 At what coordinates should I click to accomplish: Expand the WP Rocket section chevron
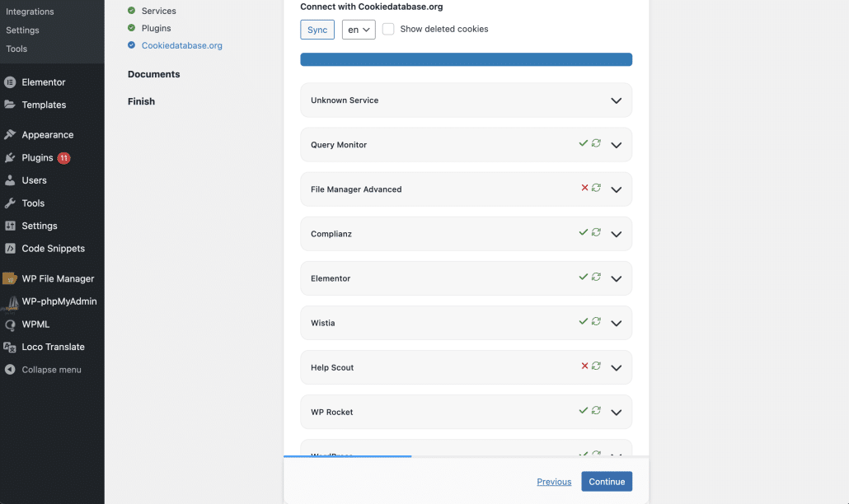[x=616, y=412]
